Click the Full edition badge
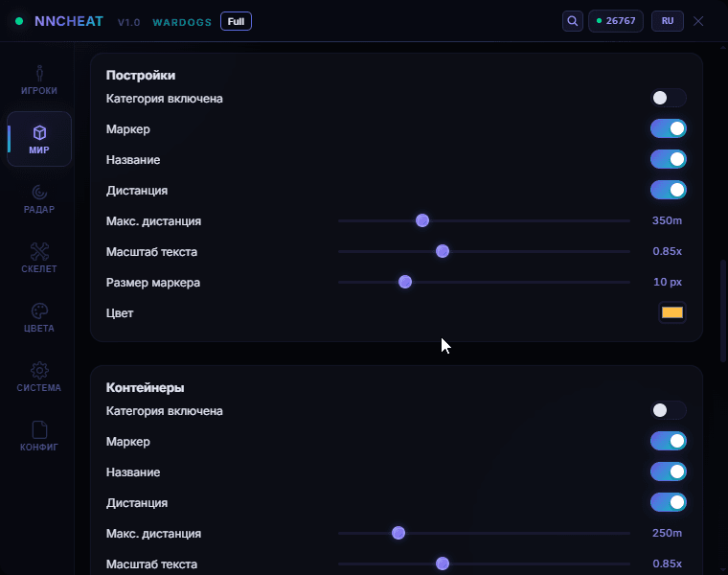The height and width of the screenshot is (575, 728). point(236,21)
